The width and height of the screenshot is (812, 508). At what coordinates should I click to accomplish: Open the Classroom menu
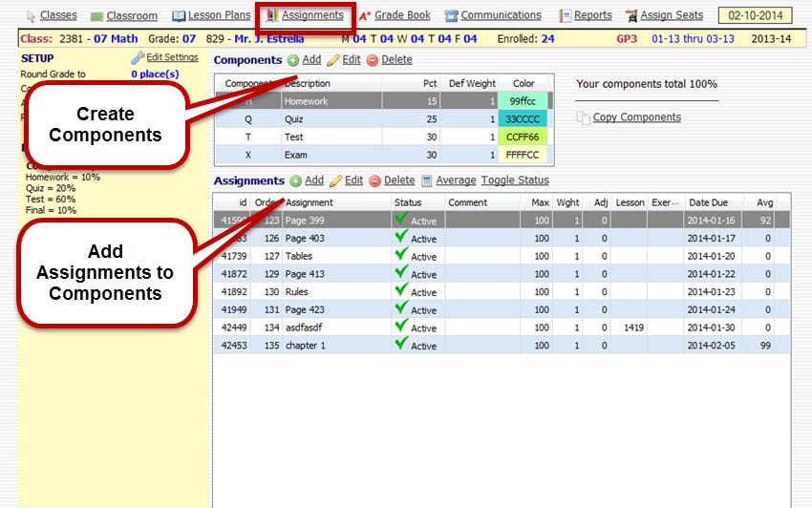tap(132, 16)
